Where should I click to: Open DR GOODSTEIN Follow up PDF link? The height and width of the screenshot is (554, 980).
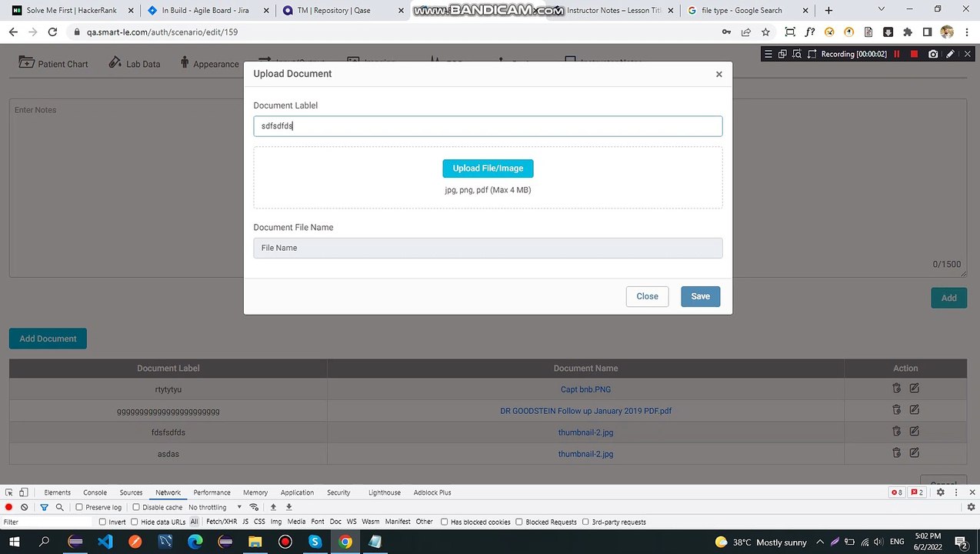coord(585,411)
